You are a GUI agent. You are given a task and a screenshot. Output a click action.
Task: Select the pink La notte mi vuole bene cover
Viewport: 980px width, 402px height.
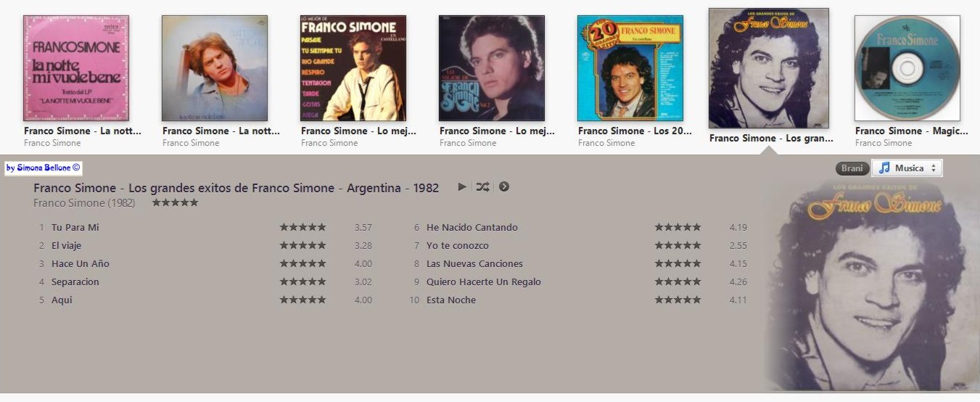coord(76,68)
